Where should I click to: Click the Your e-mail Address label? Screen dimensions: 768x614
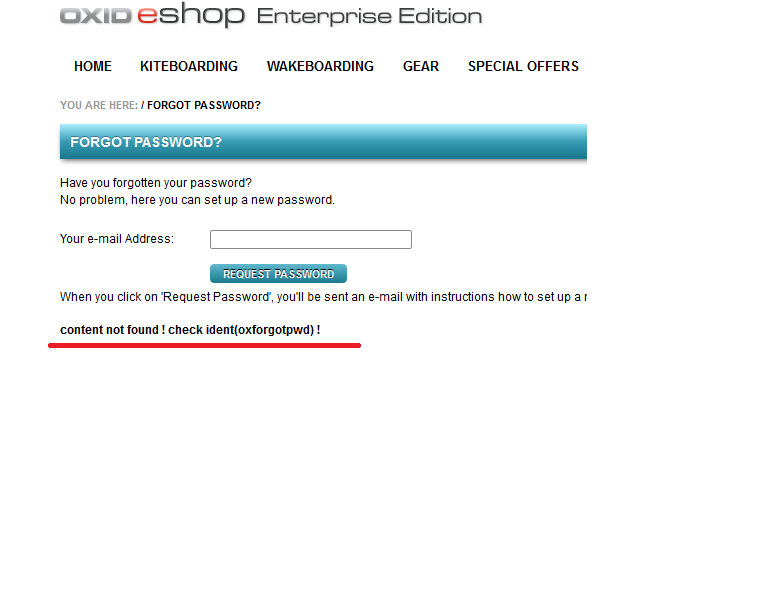[x=117, y=239]
